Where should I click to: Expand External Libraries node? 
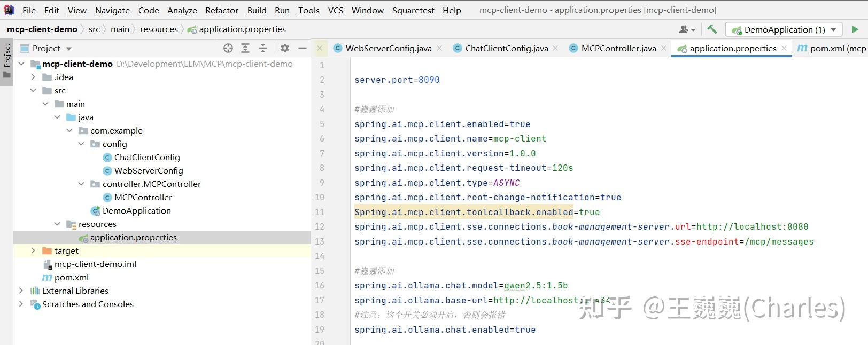point(21,291)
